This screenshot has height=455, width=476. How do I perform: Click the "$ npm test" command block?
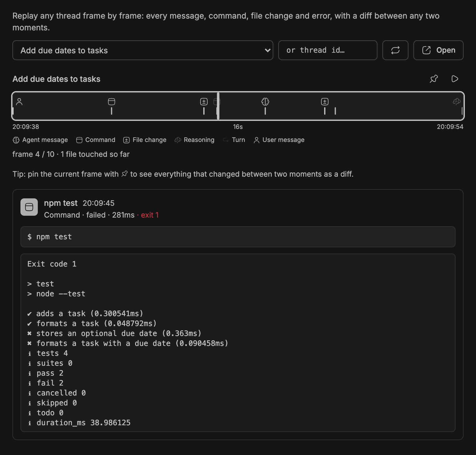click(238, 237)
